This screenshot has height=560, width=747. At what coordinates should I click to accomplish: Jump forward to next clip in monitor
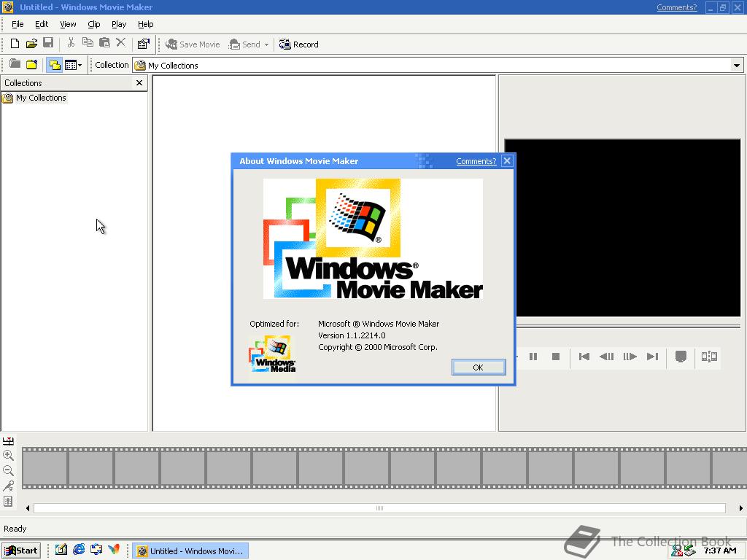click(x=653, y=357)
